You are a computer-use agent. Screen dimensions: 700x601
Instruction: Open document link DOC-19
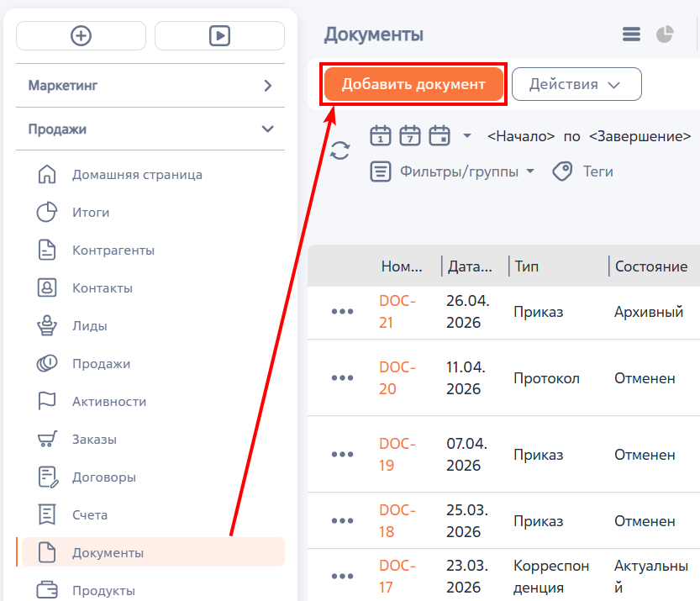pos(397,455)
